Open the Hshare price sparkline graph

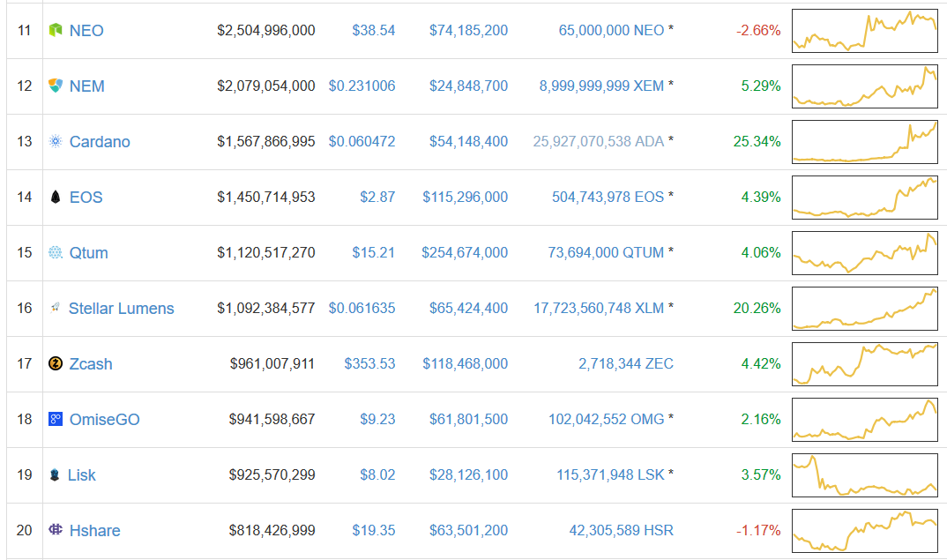[864, 531]
